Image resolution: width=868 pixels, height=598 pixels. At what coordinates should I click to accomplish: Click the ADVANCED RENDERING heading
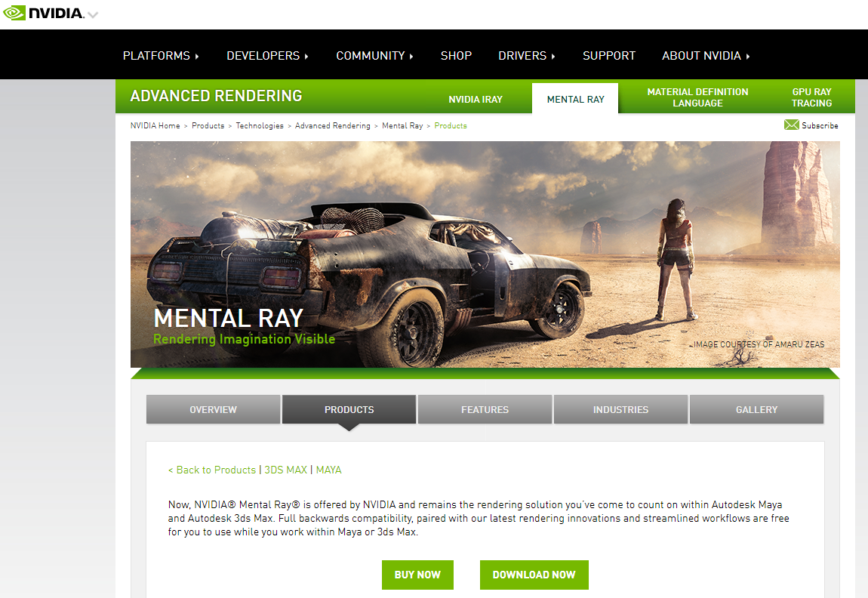(216, 96)
